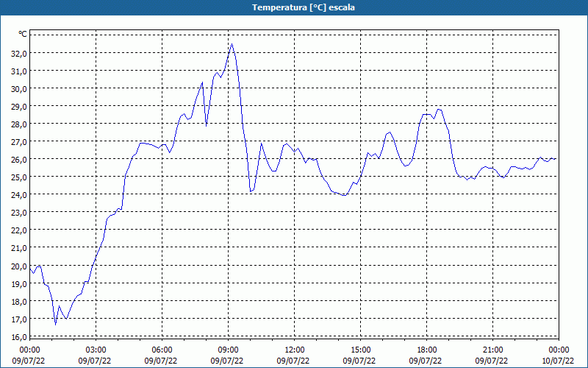Click the 15:00 time axis label

point(360,350)
